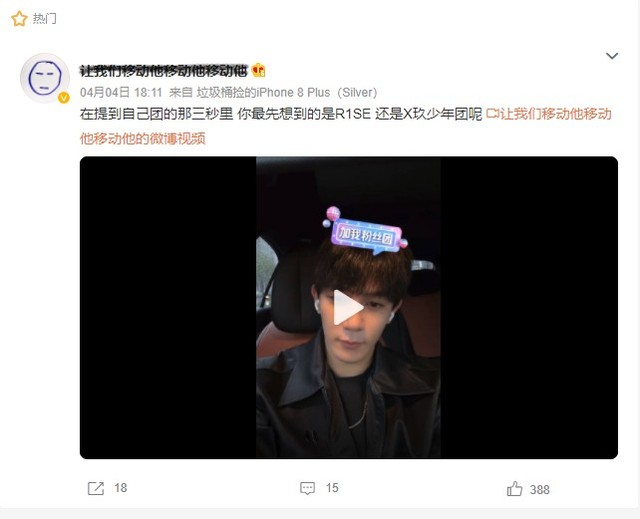Click the black area of the video player

point(168,307)
